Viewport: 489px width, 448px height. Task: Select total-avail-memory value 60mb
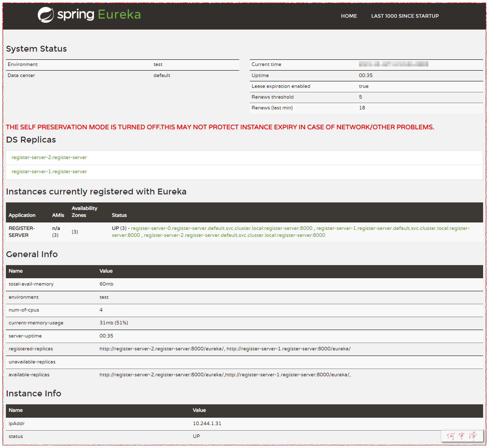106,284
